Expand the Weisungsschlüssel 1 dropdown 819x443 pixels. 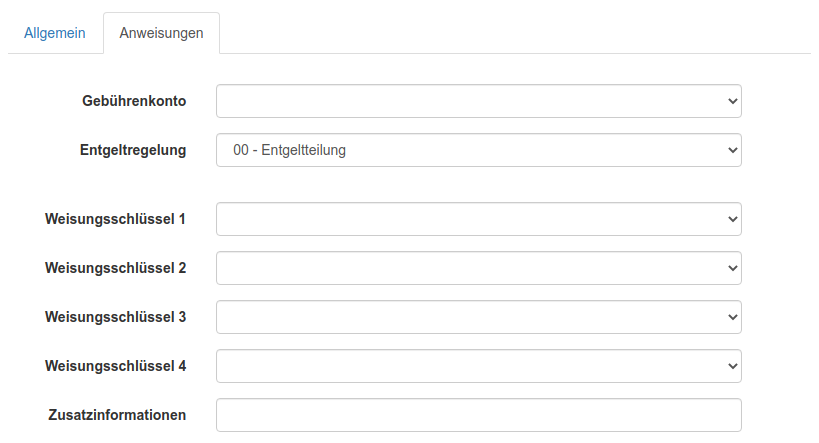478,219
